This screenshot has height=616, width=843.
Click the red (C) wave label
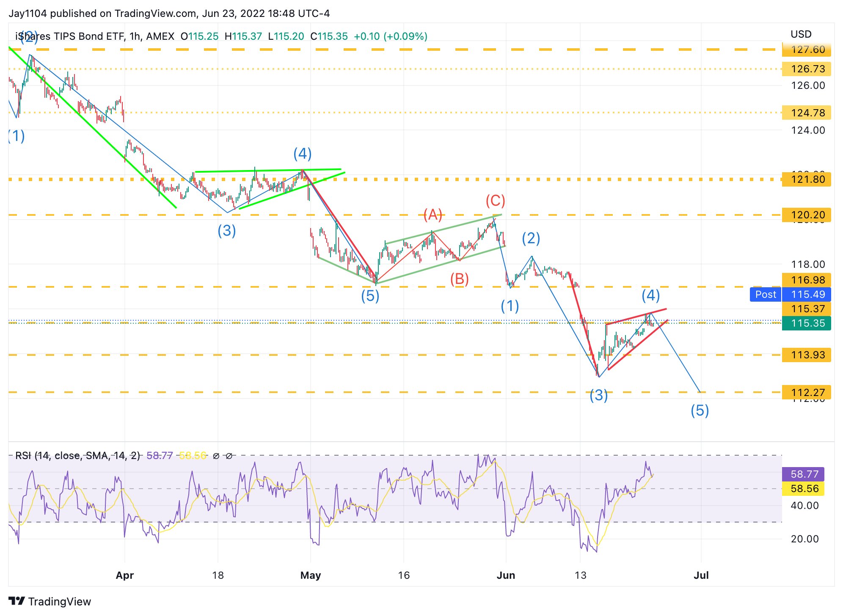(x=495, y=201)
